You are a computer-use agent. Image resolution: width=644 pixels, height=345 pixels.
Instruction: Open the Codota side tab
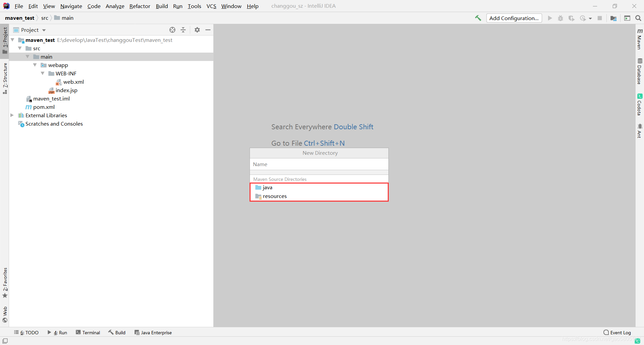pos(640,105)
